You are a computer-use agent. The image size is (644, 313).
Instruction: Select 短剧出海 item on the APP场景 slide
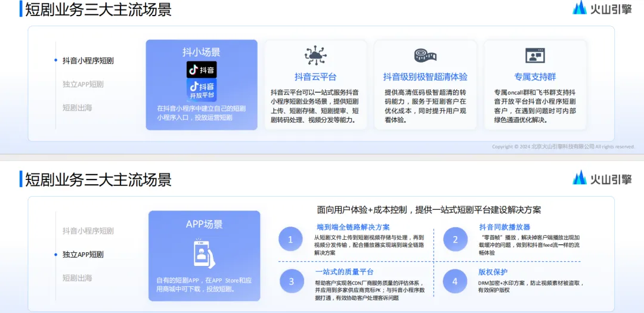click(77, 278)
